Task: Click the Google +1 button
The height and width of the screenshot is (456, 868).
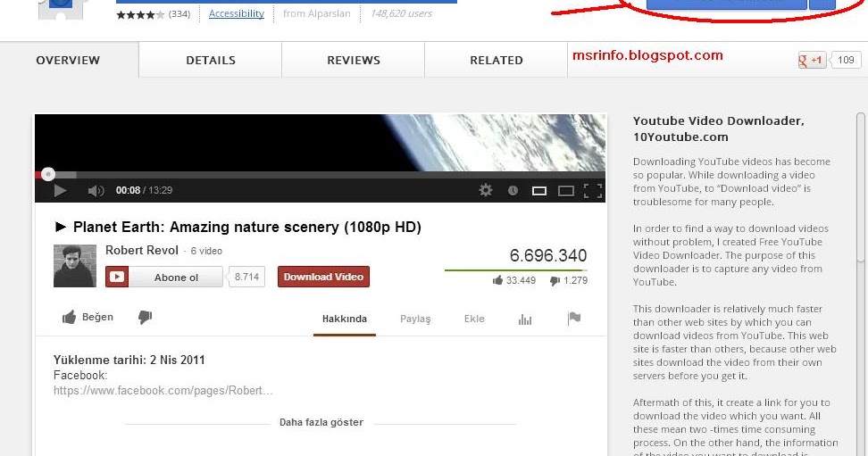Action: pos(811,60)
